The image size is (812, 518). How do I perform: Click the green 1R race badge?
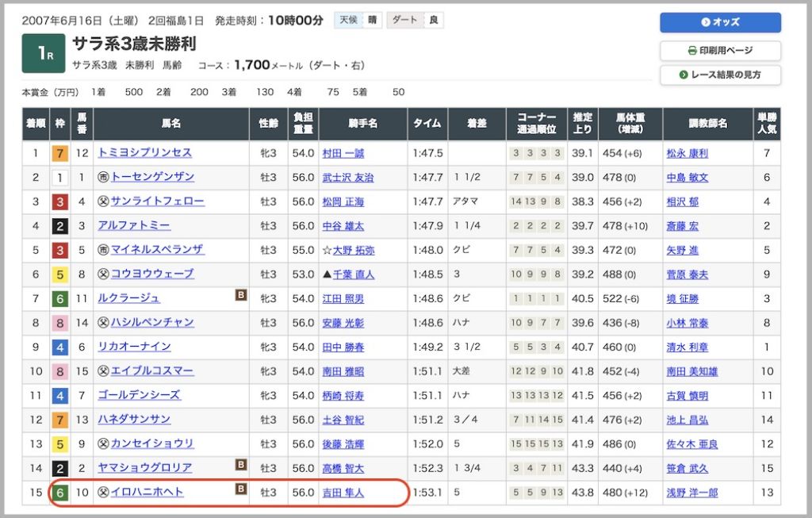[44, 53]
